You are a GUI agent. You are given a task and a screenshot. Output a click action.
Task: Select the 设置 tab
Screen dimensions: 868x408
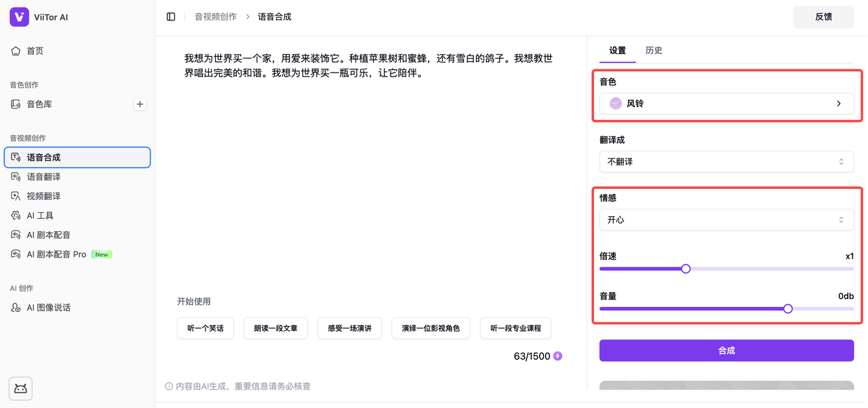(617, 51)
